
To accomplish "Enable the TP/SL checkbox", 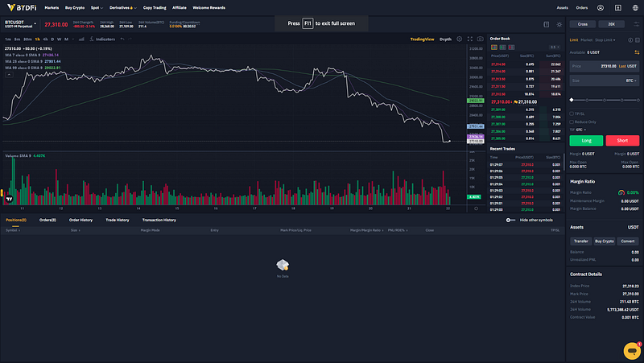I will pyautogui.click(x=572, y=113).
